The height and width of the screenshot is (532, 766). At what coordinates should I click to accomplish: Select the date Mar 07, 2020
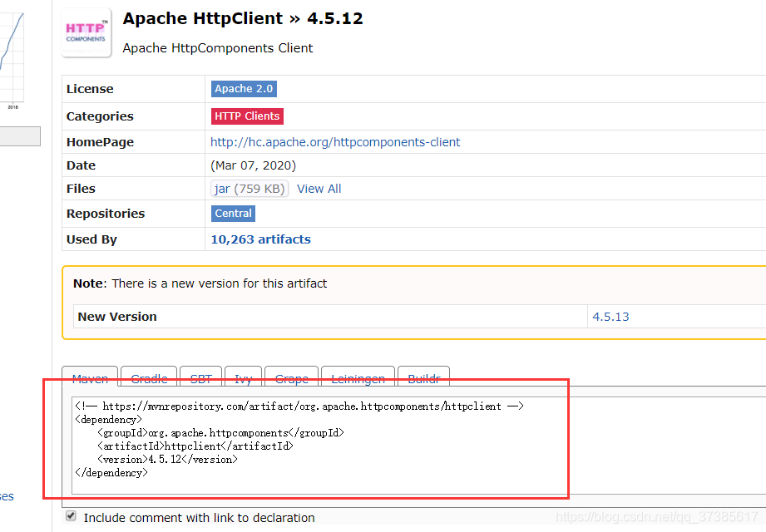253,166
